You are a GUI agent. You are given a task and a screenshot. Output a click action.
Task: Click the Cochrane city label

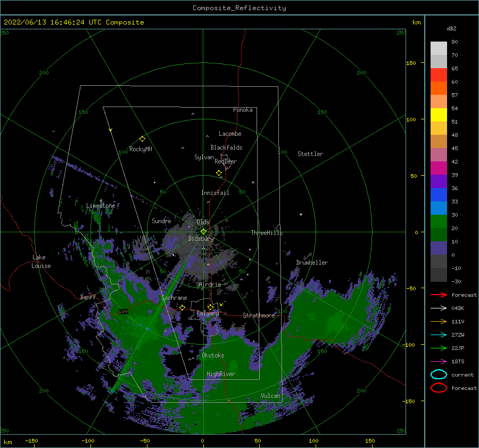click(x=174, y=298)
